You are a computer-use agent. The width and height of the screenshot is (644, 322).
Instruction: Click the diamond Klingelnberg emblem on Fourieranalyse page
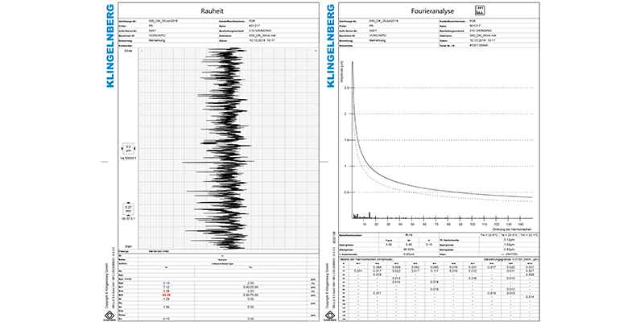(330, 316)
